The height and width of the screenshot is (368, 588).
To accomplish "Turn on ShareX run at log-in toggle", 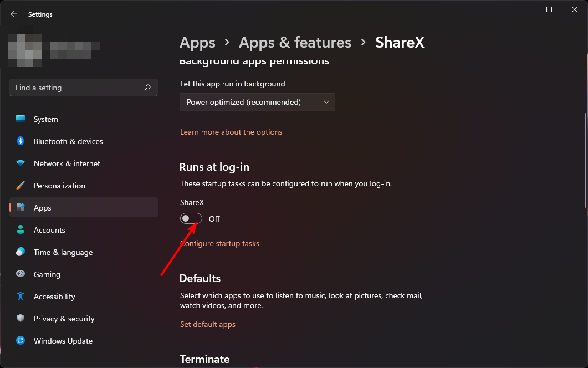I will click(191, 219).
